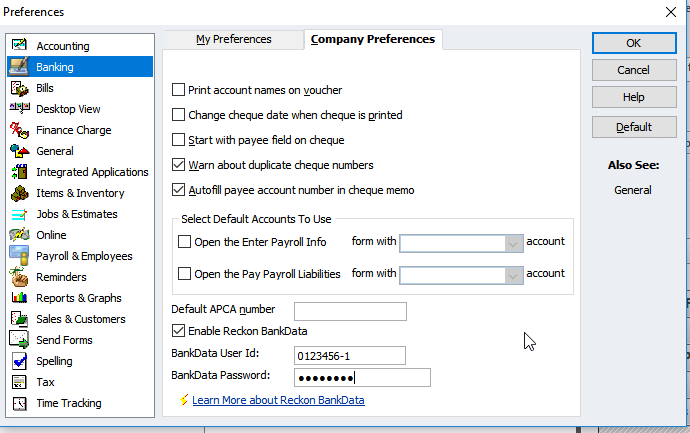Tick Open the Enter Payroll Info checkbox
This screenshot has width=690, height=433.
(184, 242)
